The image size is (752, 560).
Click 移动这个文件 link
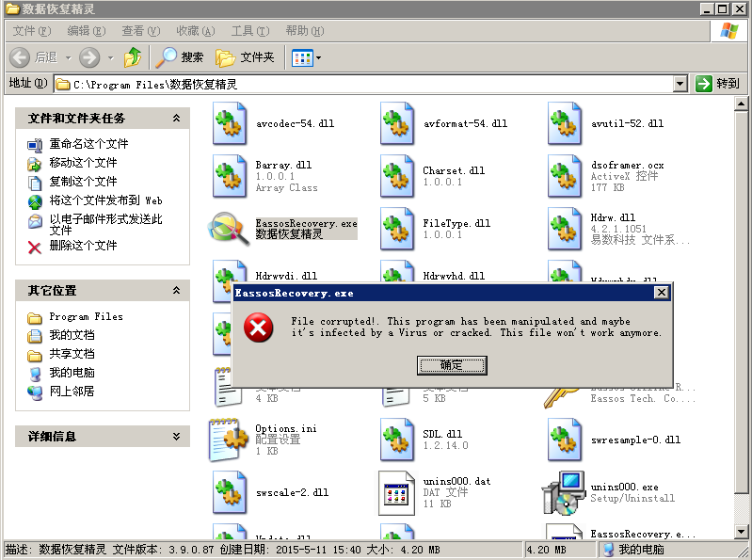tap(83, 163)
